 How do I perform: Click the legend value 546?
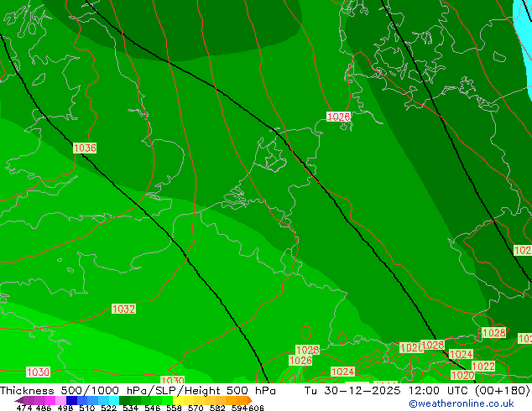153,408
